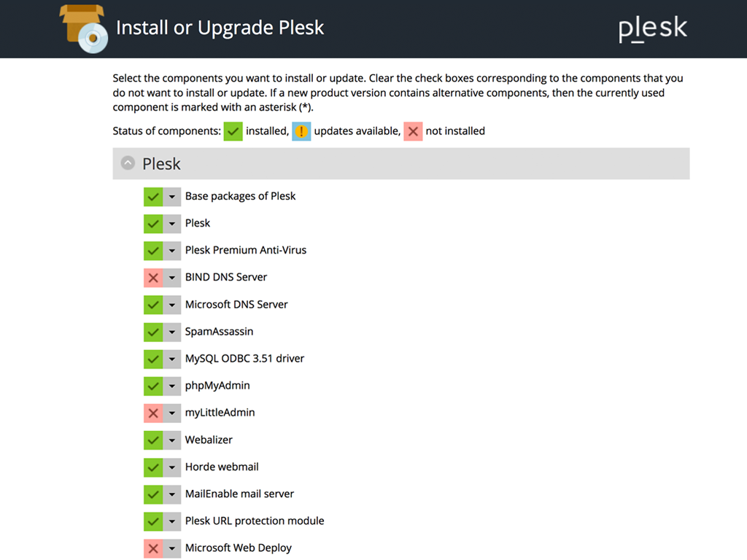
Task: Click the Plesk URL protection module entry
Action: pos(254,521)
